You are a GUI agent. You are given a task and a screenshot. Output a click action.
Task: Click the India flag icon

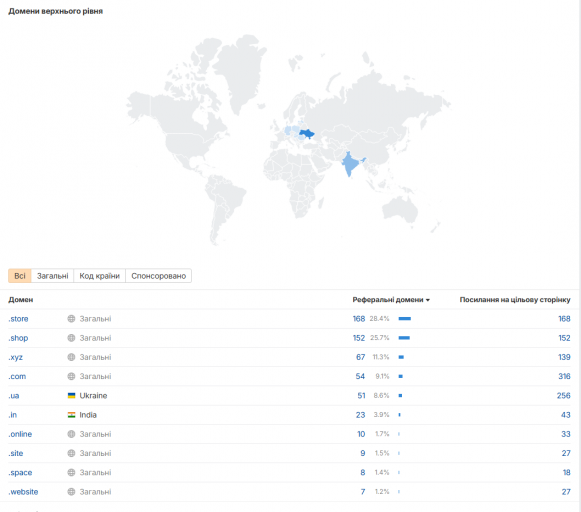click(x=72, y=415)
